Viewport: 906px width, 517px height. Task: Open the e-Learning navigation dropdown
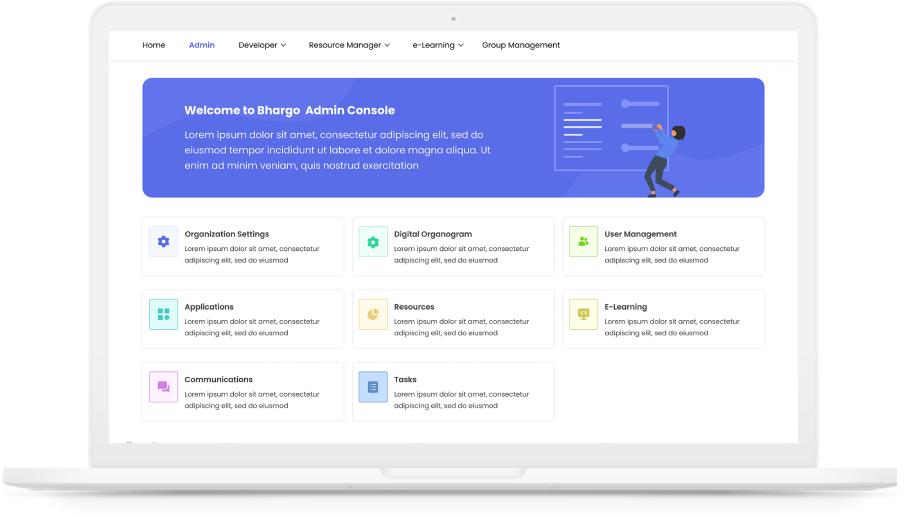click(x=438, y=45)
